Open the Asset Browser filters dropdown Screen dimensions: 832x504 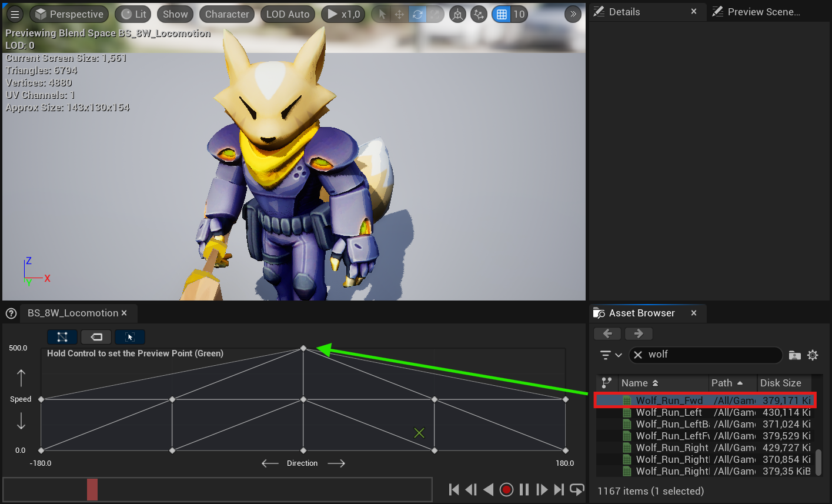611,355
